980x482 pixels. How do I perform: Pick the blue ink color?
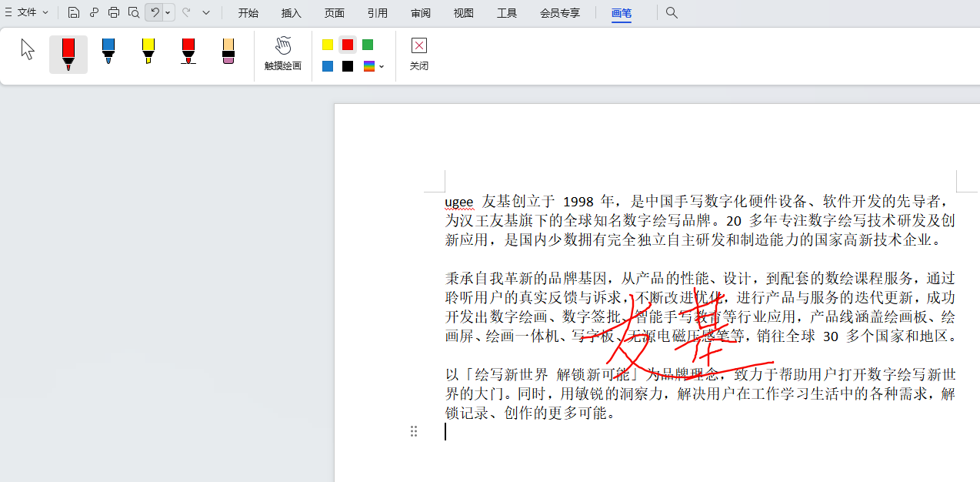coord(328,66)
